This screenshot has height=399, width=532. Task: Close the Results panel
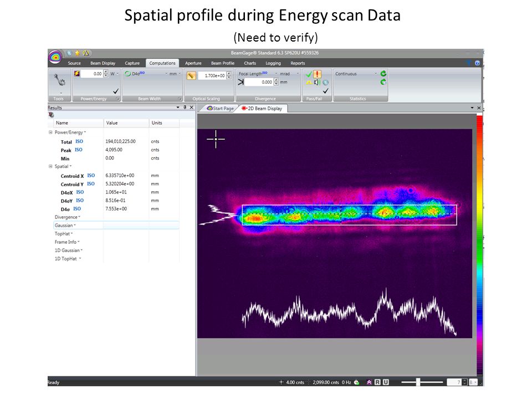(x=192, y=107)
